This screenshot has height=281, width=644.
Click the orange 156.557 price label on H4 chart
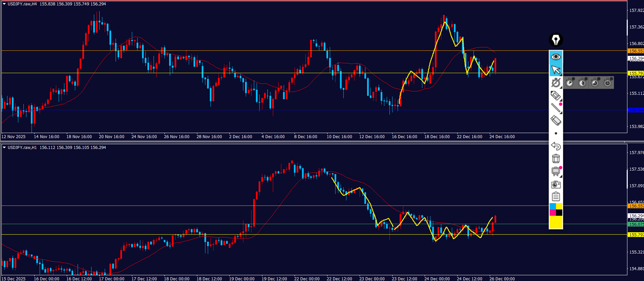pos(636,51)
